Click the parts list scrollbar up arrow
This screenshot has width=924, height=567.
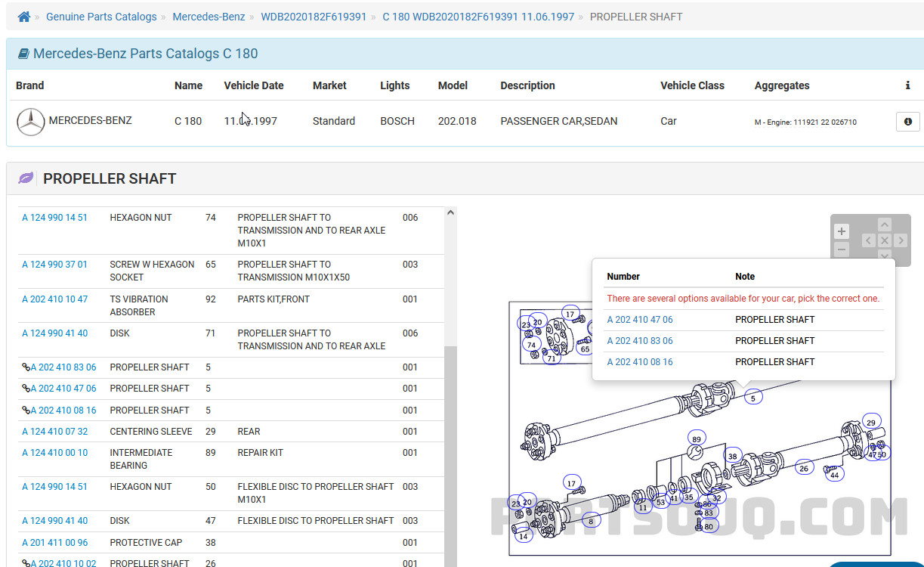[451, 213]
